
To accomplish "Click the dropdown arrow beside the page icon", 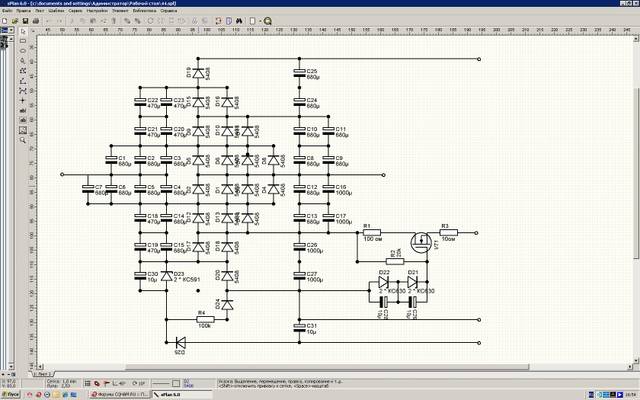I will [x=259, y=21].
